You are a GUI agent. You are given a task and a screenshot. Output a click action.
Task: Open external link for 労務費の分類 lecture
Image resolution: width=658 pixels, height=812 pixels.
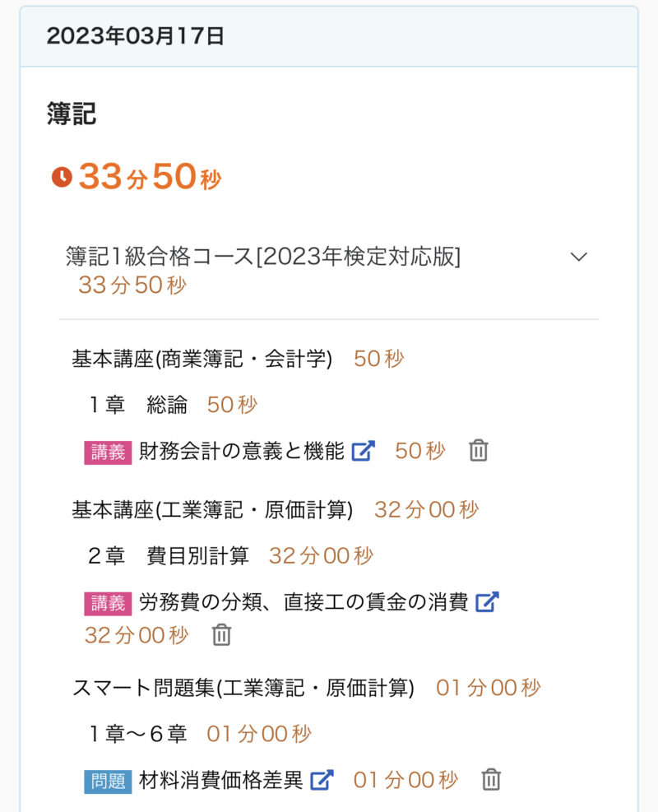tap(487, 602)
